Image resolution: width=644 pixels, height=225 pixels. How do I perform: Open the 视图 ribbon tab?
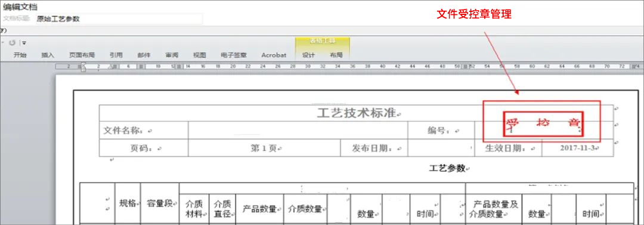tap(199, 55)
